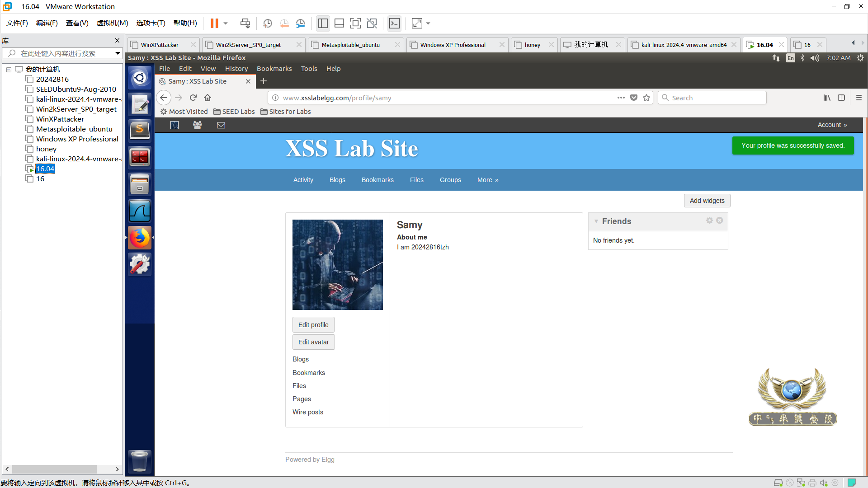Open library search dropdown arrow
This screenshot has width=868, height=488.
tap(118, 53)
